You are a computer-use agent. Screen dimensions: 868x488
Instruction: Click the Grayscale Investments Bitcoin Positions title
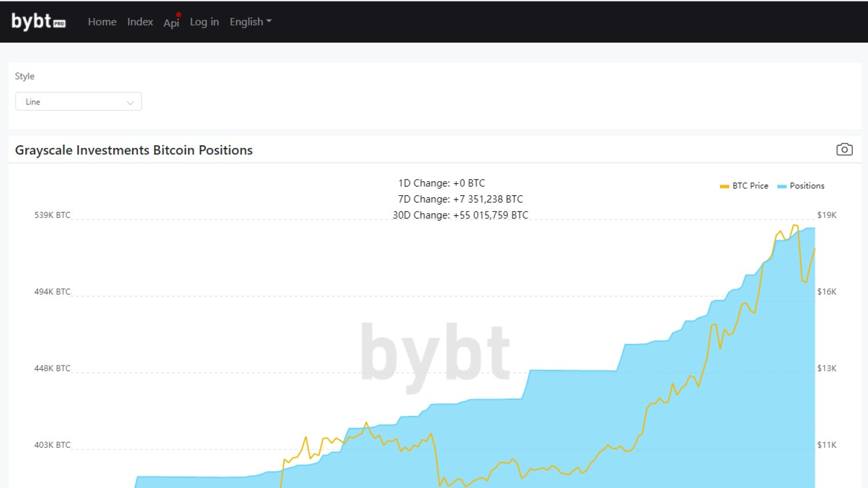(134, 150)
